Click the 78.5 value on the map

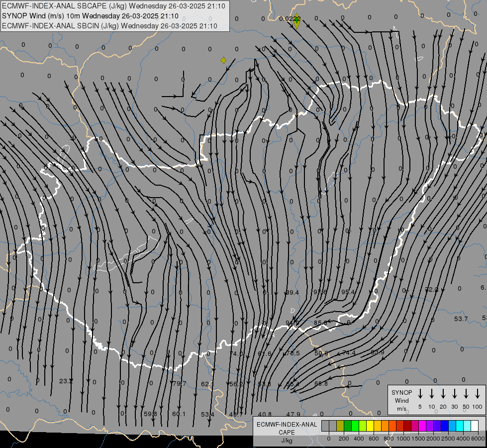point(293,353)
